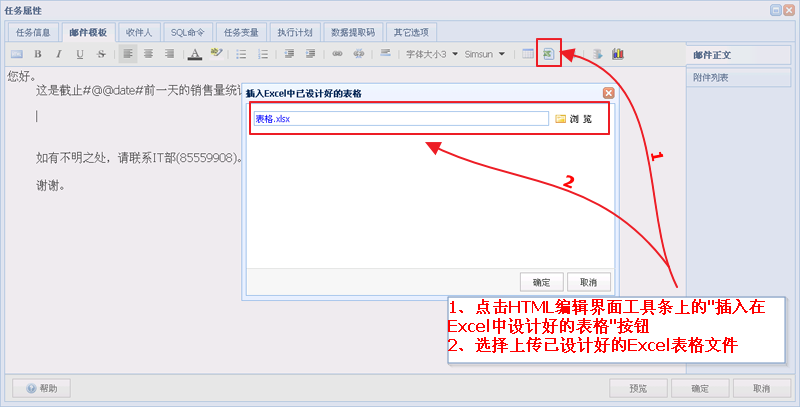Screen dimensions: 800x407
Task: Click the insert link icon
Action: 337,54
